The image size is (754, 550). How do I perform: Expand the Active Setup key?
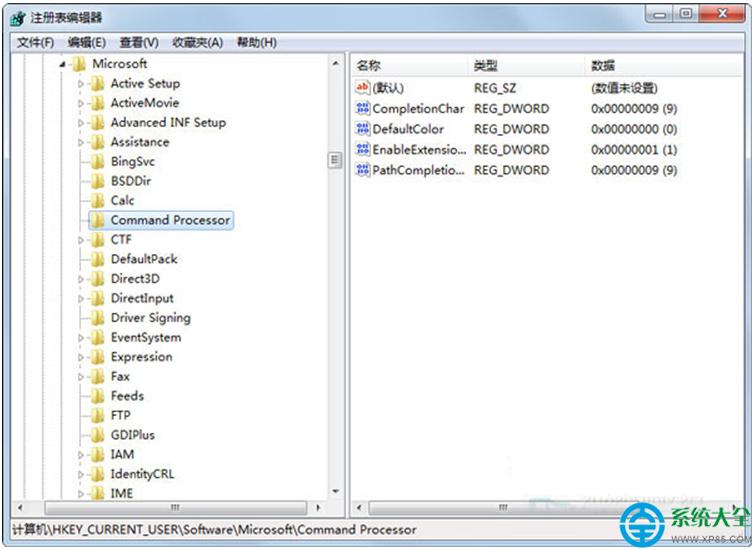[x=82, y=84]
